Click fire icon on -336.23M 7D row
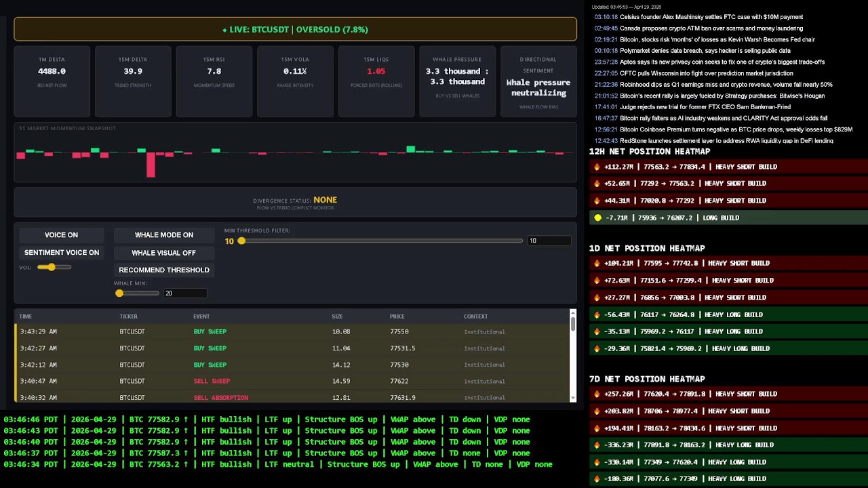868x488 pixels. (x=597, y=445)
